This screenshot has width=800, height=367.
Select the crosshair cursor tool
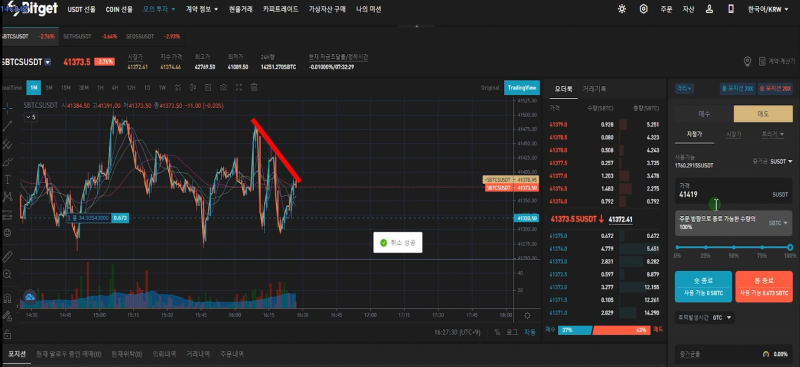8,108
